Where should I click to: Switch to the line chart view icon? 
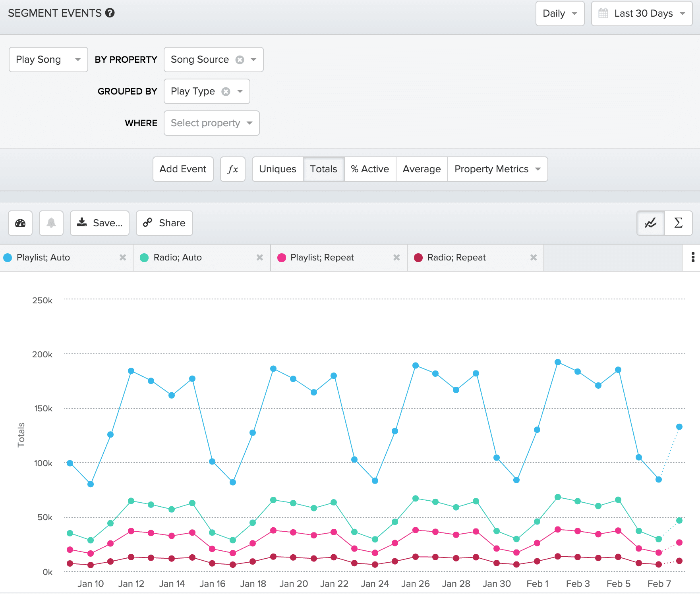(650, 223)
